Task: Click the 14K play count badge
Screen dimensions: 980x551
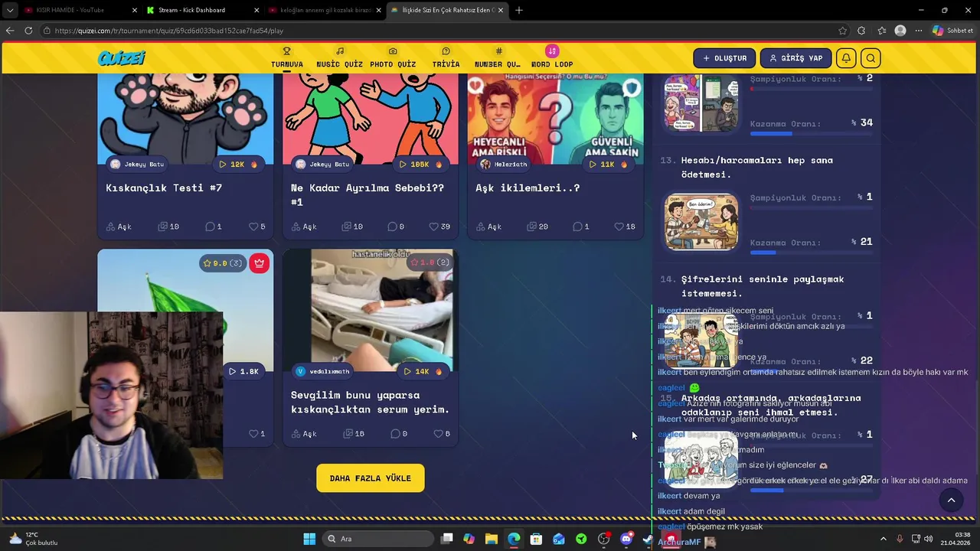Action: tap(422, 371)
